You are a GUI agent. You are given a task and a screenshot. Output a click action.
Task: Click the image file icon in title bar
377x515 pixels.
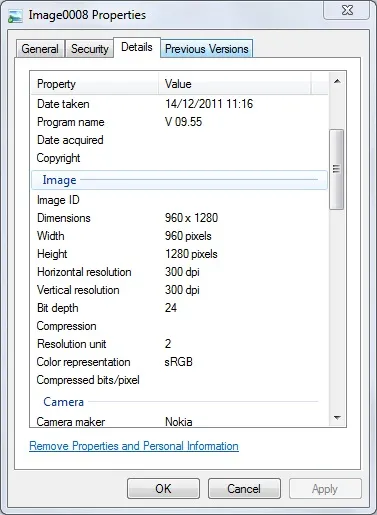coord(15,16)
